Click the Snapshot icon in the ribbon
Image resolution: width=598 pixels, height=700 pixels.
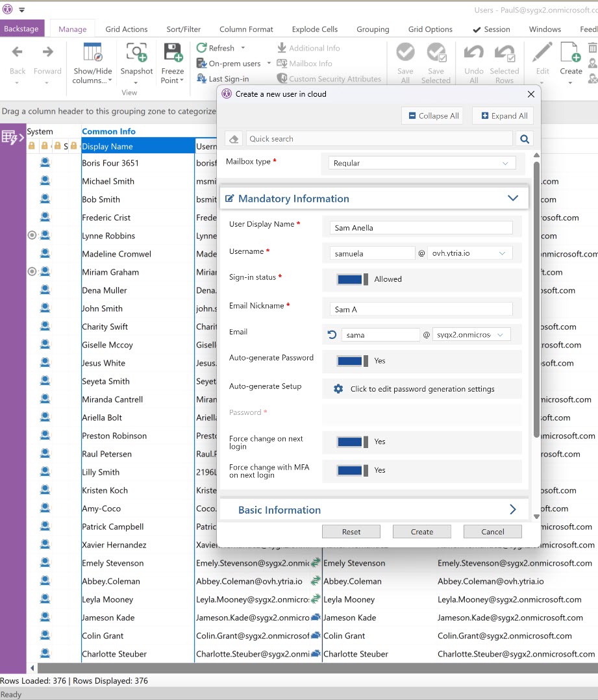point(136,54)
